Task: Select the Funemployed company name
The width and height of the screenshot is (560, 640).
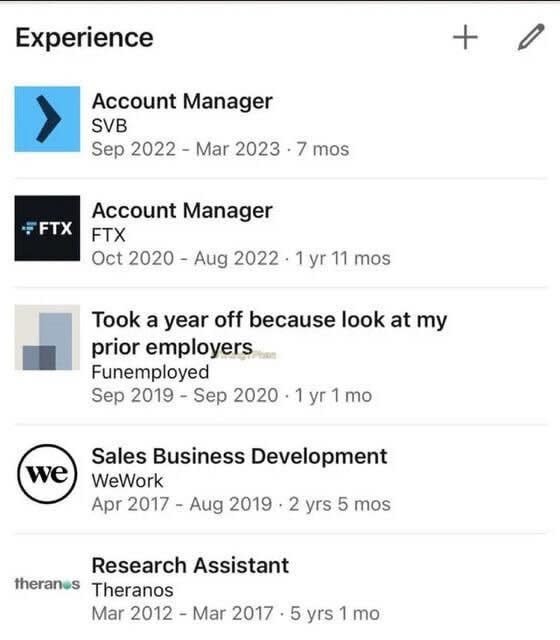Action: point(150,372)
